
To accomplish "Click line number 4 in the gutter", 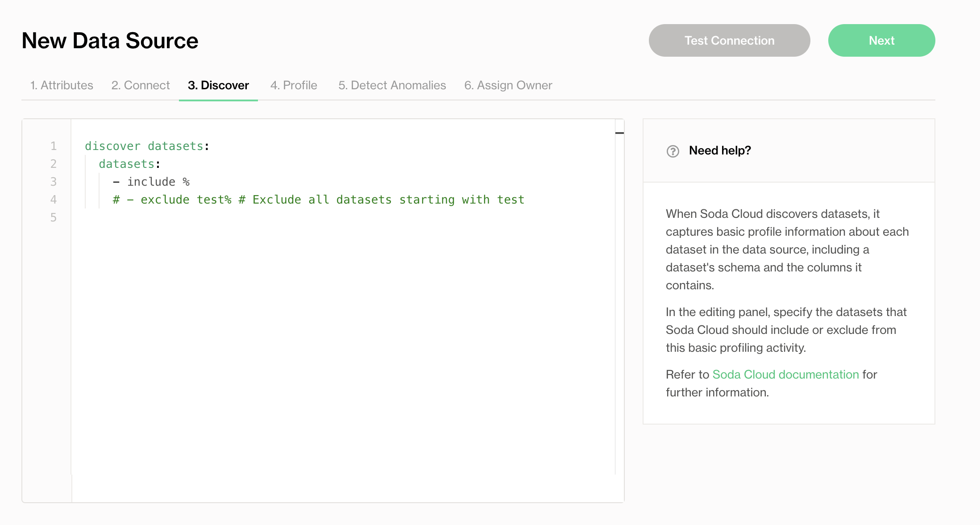I will (x=54, y=200).
